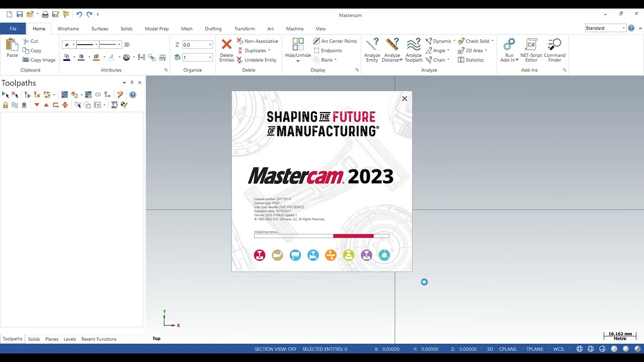
Task: Click the wireframe color swatch
Action: 66,57
